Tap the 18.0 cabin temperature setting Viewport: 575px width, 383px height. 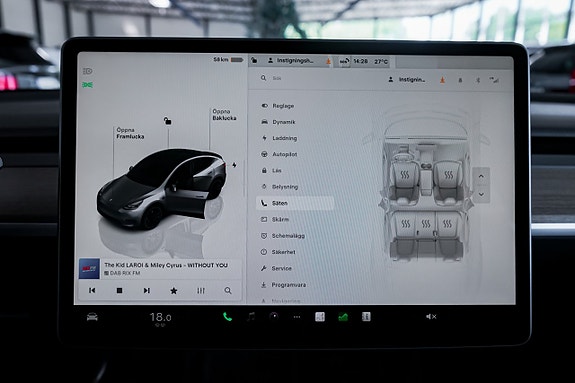coord(160,317)
